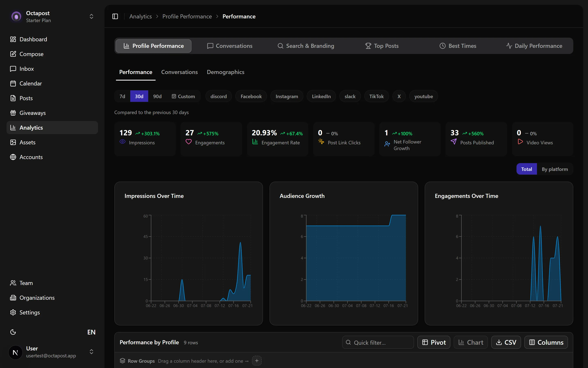Viewport: 588px width, 368px height.
Task: Open Accounts in the sidebar
Action: [x=52, y=157]
